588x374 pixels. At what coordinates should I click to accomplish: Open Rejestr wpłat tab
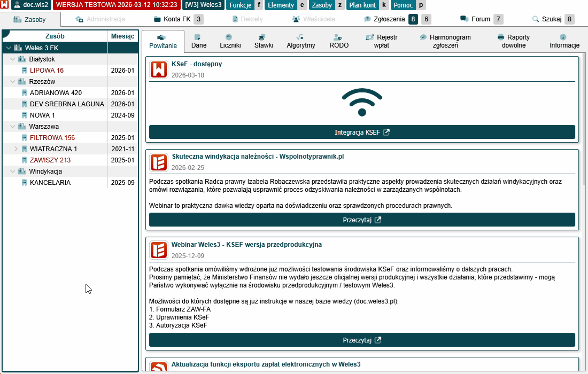pos(383,41)
